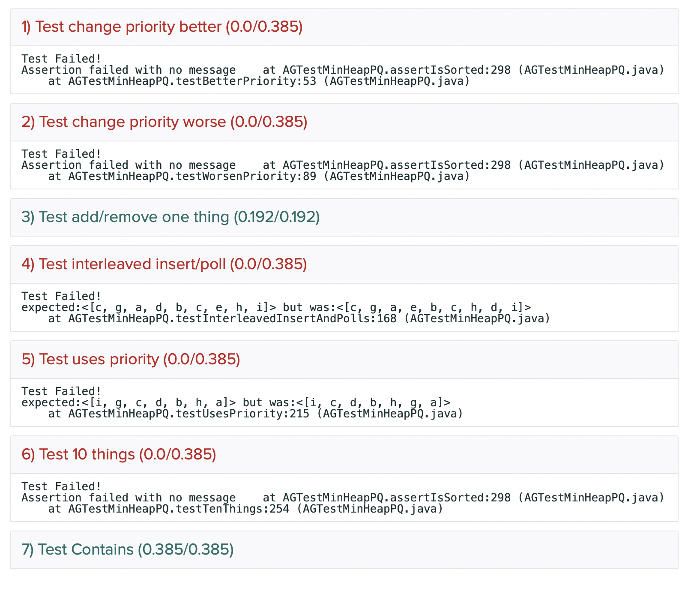Click the expected/was line in interleaved insert/poll output
Image resolution: width=700 pixels, height=600 pixels.
click(x=276, y=307)
